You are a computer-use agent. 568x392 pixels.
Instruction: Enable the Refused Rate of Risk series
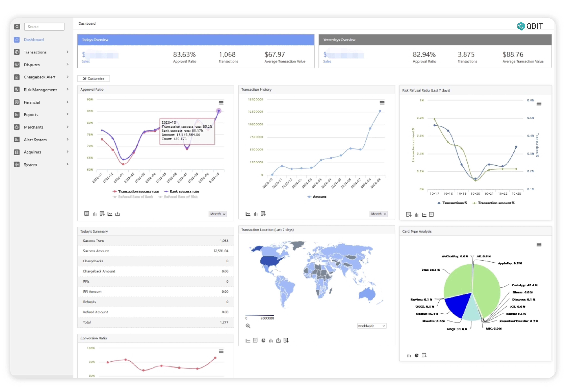click(178, 197)
